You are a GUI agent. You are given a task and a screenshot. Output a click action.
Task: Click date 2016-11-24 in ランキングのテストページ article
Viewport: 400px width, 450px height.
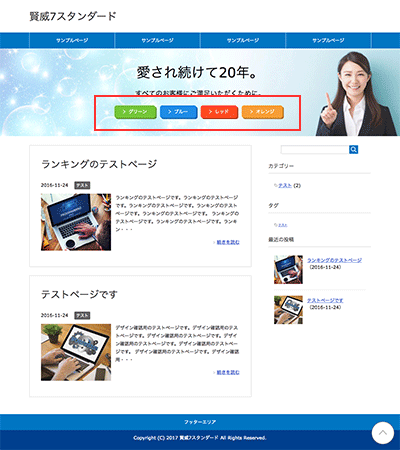coord(54,185)
